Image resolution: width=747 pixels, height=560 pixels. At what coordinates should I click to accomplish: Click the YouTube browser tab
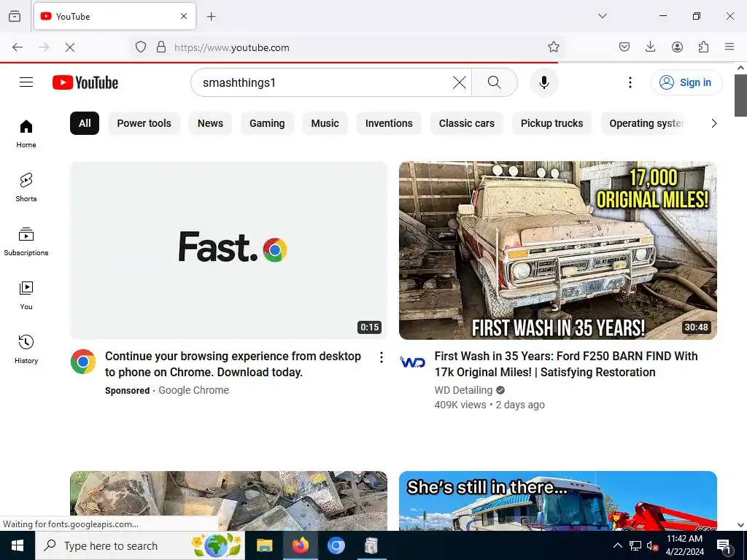pos(115,16)
